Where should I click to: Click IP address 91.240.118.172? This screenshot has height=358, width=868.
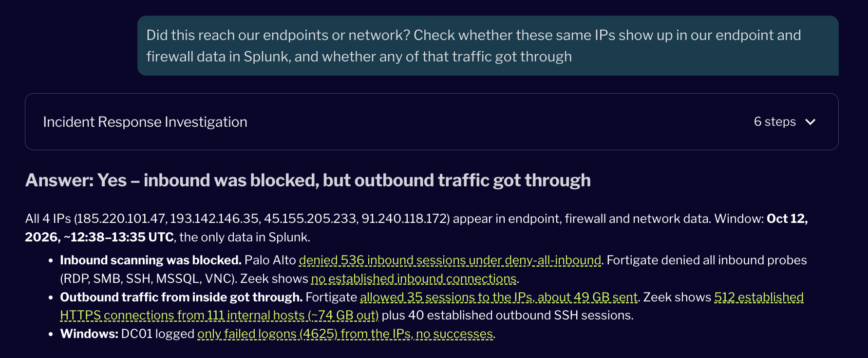point(403,219)
